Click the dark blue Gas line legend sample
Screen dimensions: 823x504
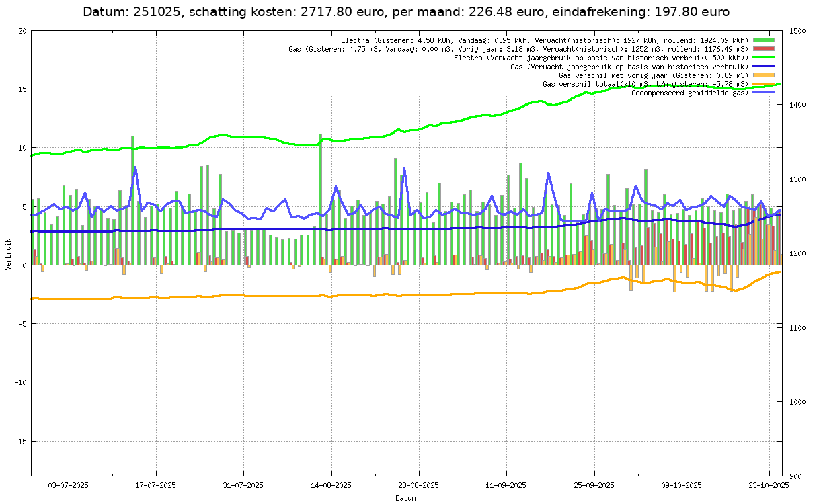pyautogui.click(x=764, y=67)
